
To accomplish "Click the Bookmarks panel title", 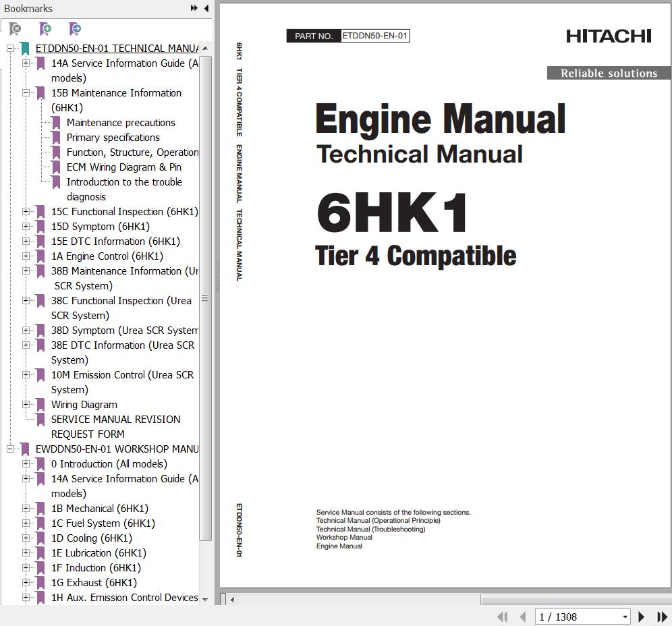I will click(x=28, y=8).
